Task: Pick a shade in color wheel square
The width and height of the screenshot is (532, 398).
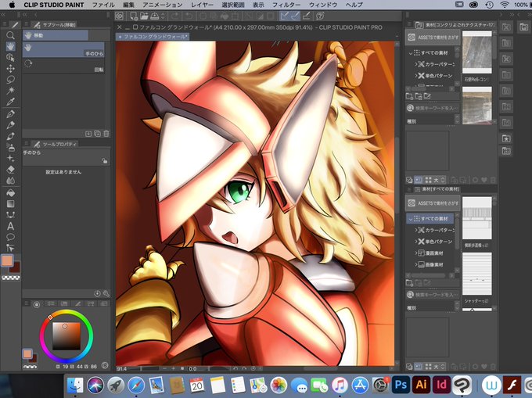Action: click(x=66, y=336)
